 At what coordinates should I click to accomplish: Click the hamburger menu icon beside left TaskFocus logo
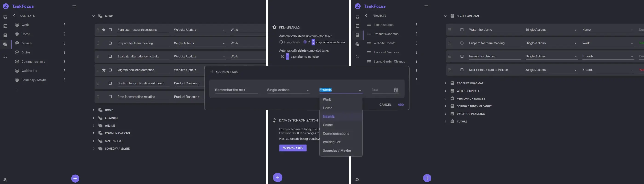tap(74, 6)
